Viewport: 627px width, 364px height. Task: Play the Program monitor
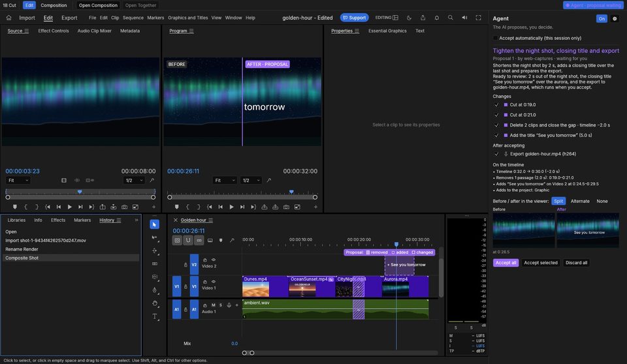click(231, 207)
